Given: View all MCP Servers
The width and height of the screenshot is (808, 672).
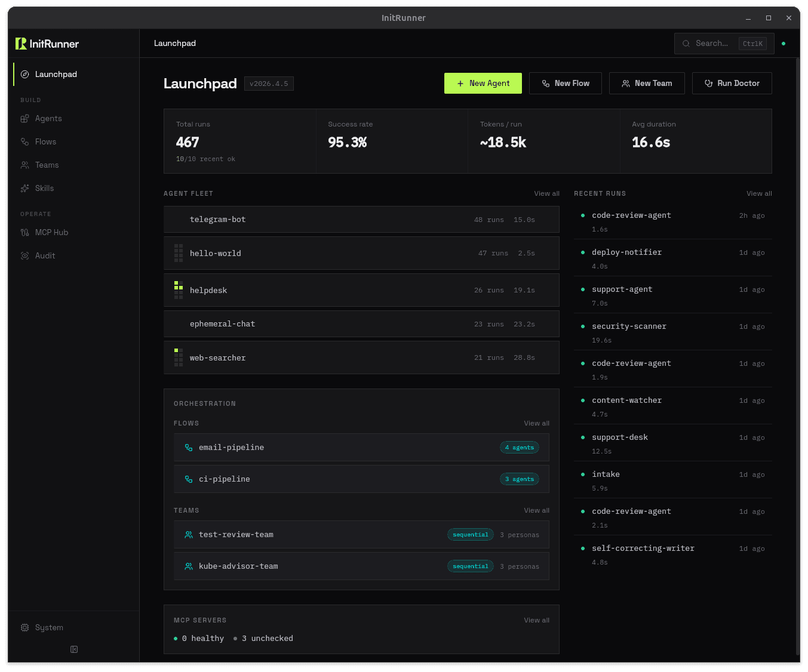Looking at the screenshot, I should point(536,620).
